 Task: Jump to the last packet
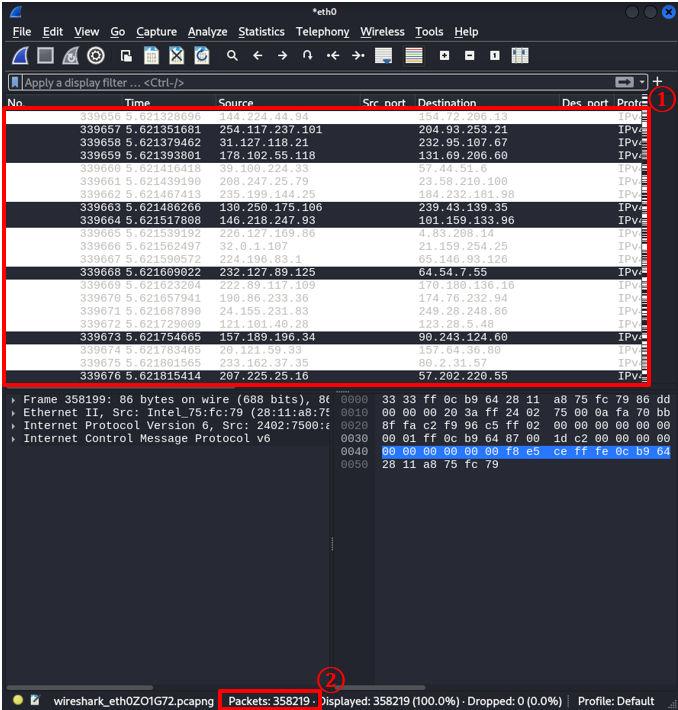click(358, 56)
